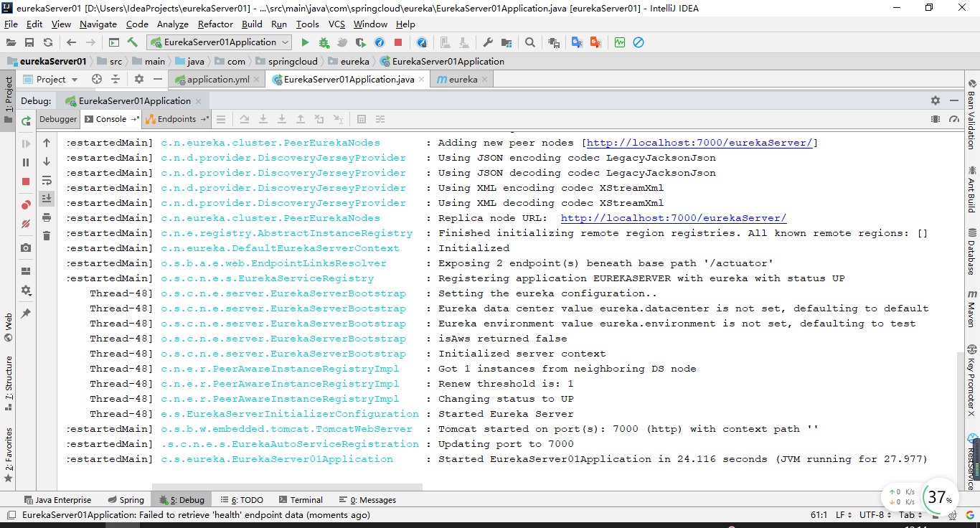Click the 61:1 caret position indicator

[819, 515]
